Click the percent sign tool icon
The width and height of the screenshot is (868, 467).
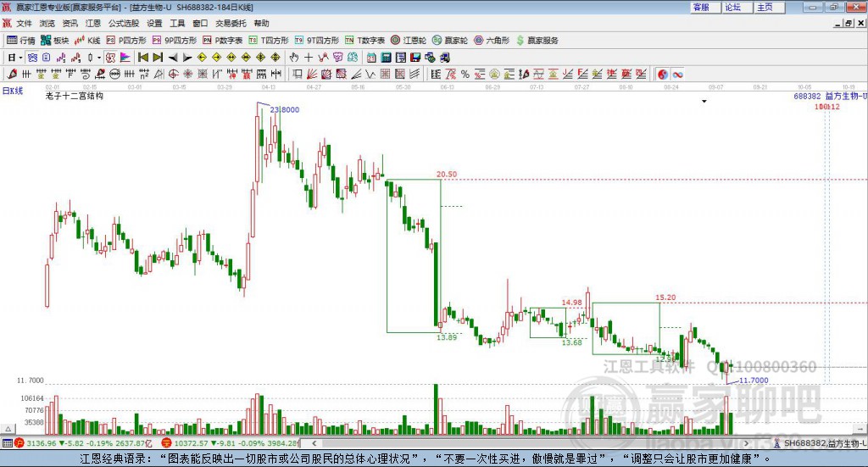pyautogui.click(x=465, y=74)
